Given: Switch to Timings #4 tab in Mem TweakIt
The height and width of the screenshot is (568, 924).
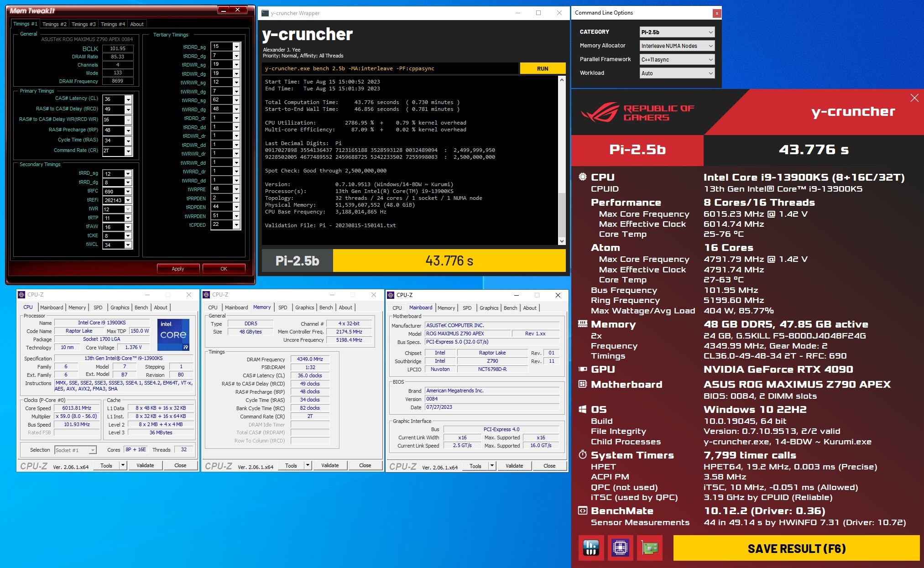Looking at the screenshot, I should point(113,24).
